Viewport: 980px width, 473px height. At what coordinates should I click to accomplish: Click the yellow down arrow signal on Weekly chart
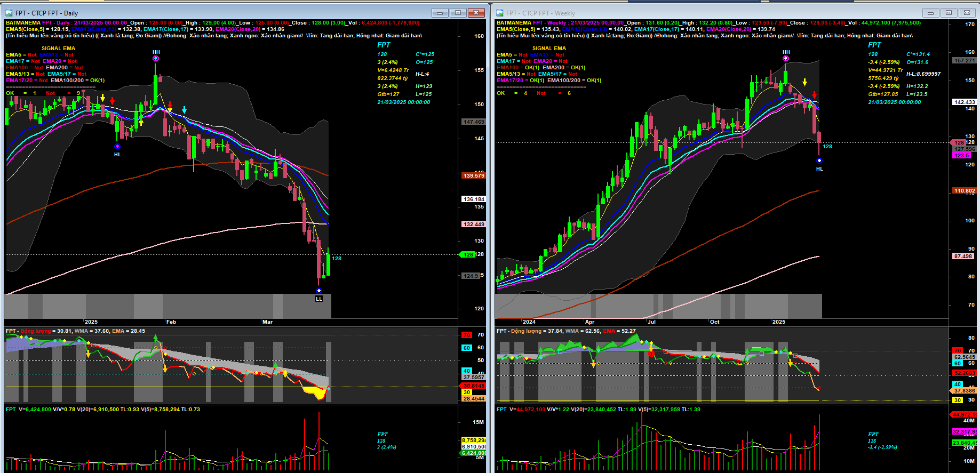tap(804, 83)
